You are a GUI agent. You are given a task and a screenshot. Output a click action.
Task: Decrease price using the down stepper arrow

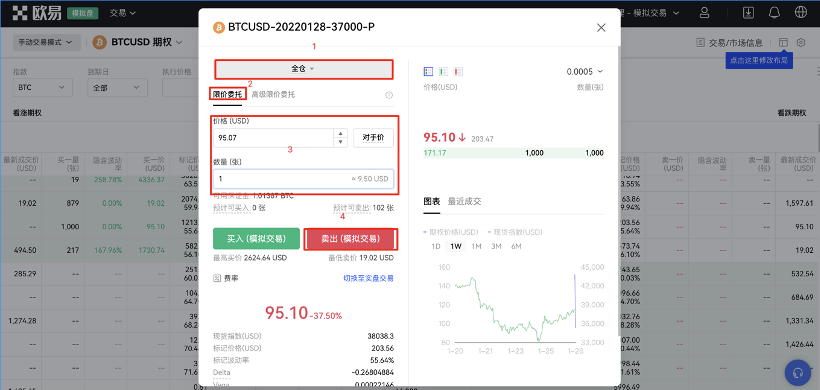click(x=340, y=142)
